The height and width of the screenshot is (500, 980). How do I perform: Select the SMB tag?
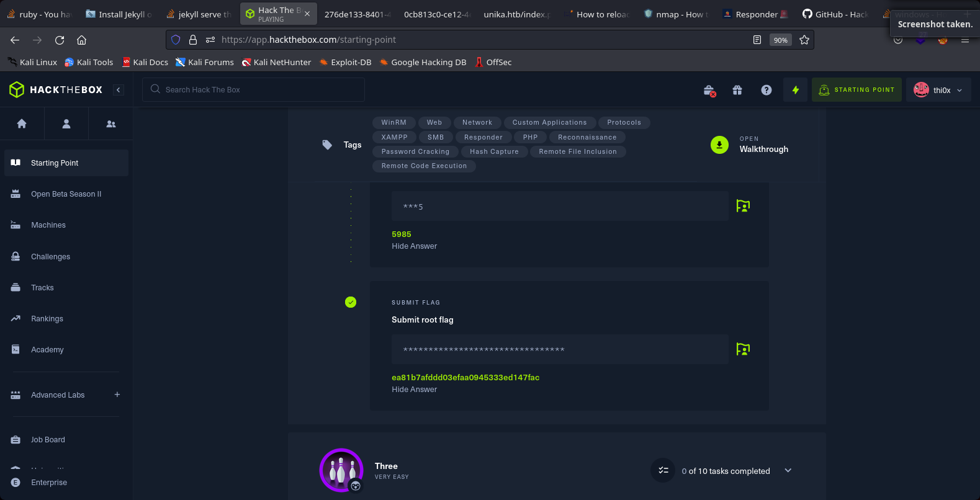coord(436,137)
